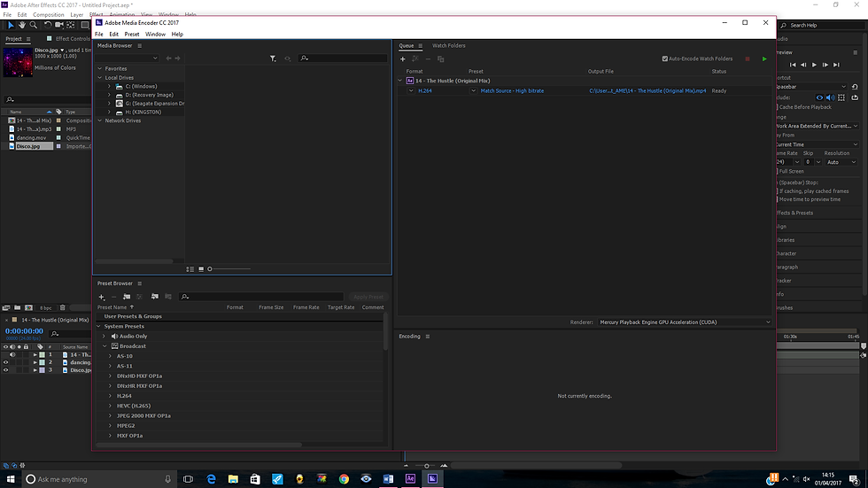This screenshot has height=488, width=868.
Task: Open Encoding panel menu icon
Action: [427, 337]
